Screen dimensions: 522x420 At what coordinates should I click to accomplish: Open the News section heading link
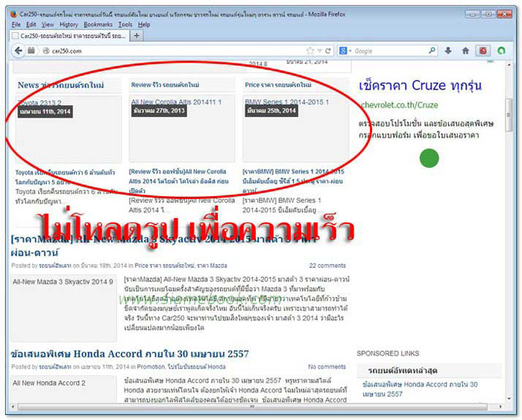pyautogui.click(x=60, y=85)
